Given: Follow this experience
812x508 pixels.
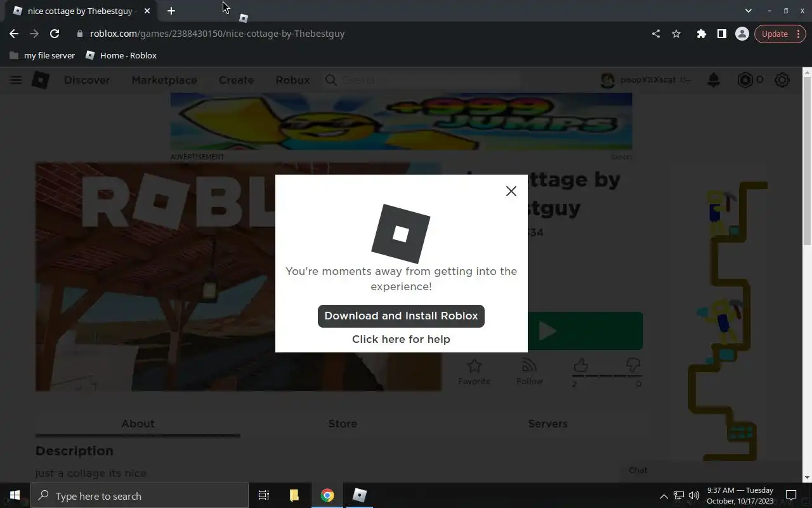Looking at the screenshot, I should (529, 371).
